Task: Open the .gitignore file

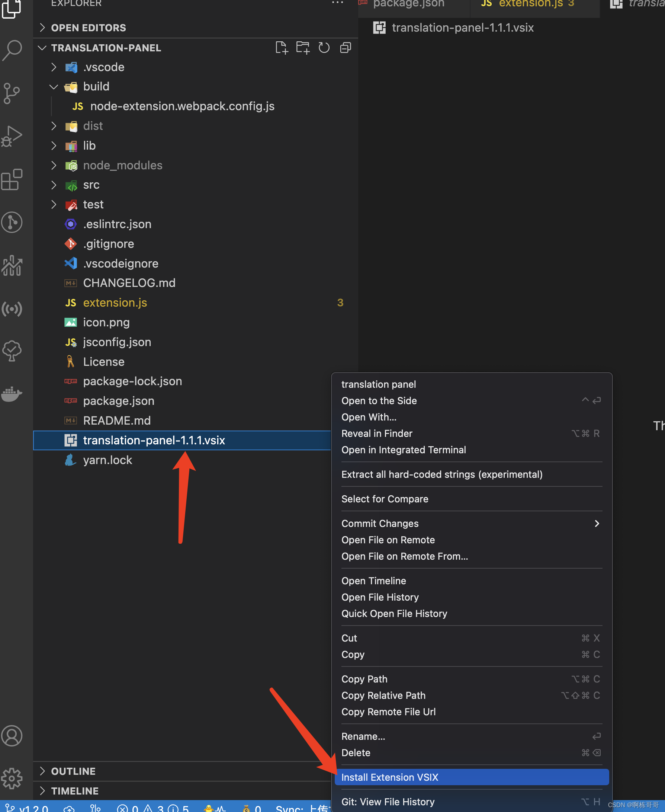Action: [x=195, y=244]
